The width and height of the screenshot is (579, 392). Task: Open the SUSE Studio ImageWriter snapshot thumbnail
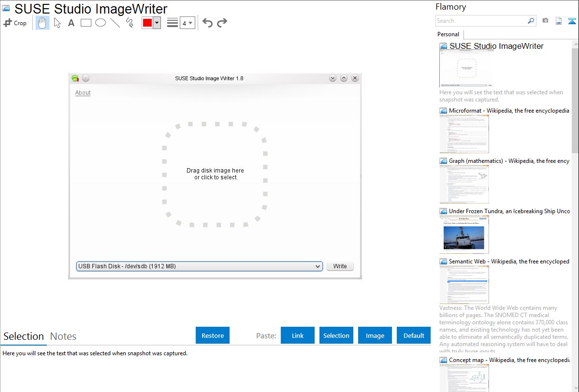(x=466, y=68)
